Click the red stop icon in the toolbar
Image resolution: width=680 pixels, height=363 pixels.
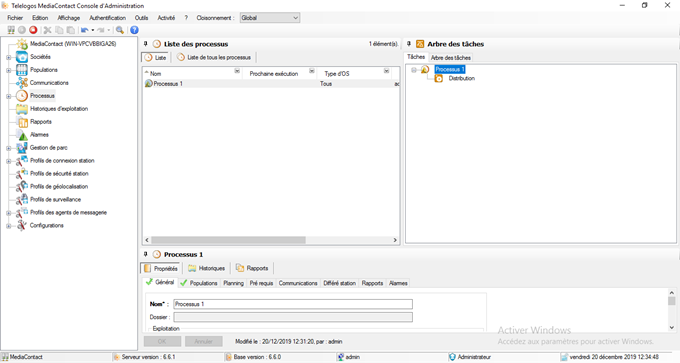[x=33, y=30]
